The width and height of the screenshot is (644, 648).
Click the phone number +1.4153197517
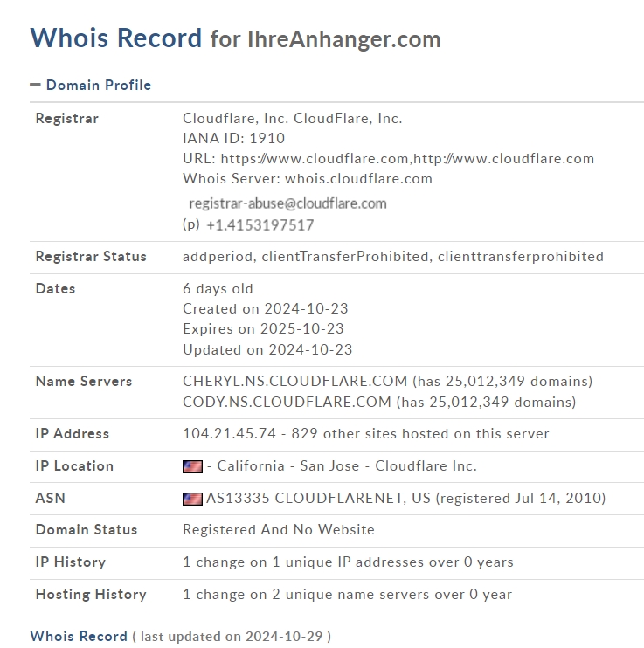[x=260, y=225]
